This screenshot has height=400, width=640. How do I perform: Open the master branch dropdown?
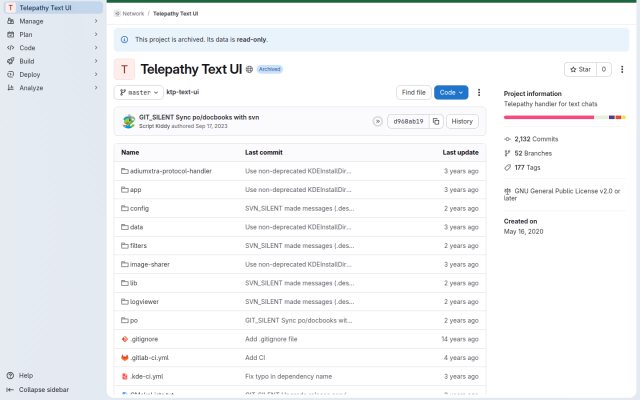139,93
